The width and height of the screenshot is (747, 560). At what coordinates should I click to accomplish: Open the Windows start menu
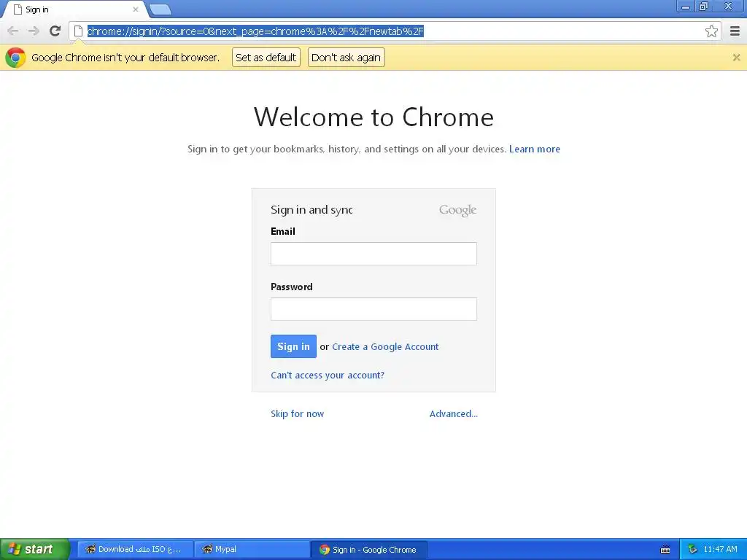pos(35,550)
